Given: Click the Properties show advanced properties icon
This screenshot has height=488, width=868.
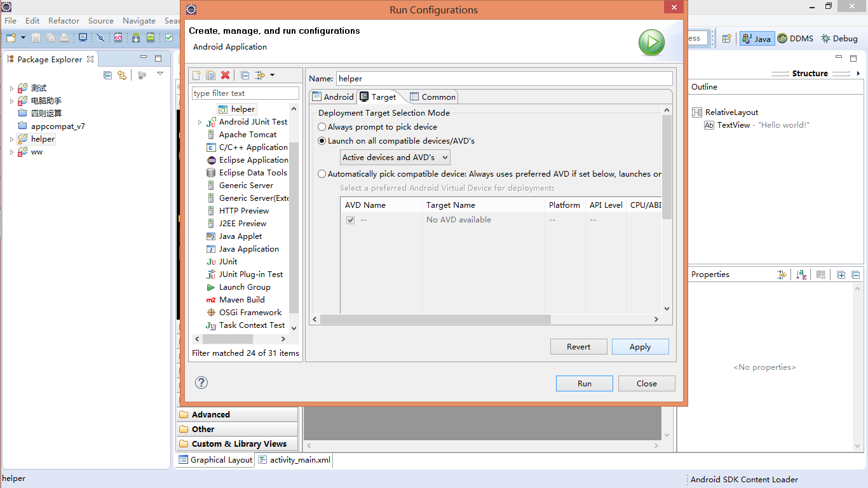Looking at the screenshot, I should point(782,274).
